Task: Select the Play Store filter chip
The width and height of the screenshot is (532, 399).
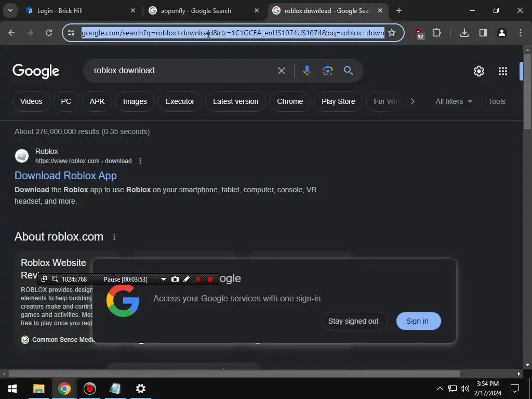Action: 338,101
